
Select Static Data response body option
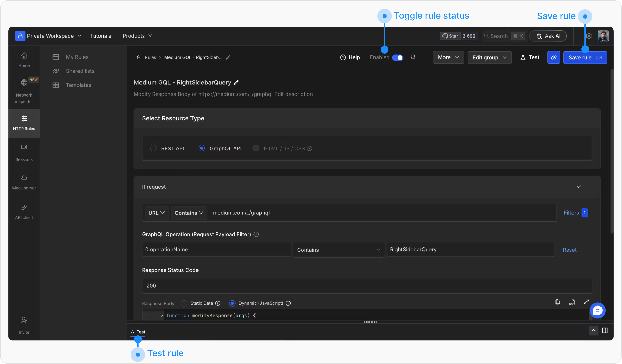tap(184, 303)
